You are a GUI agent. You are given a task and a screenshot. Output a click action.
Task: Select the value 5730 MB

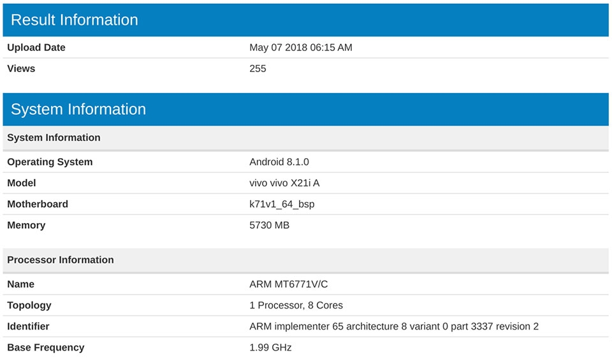coord(269,225)
